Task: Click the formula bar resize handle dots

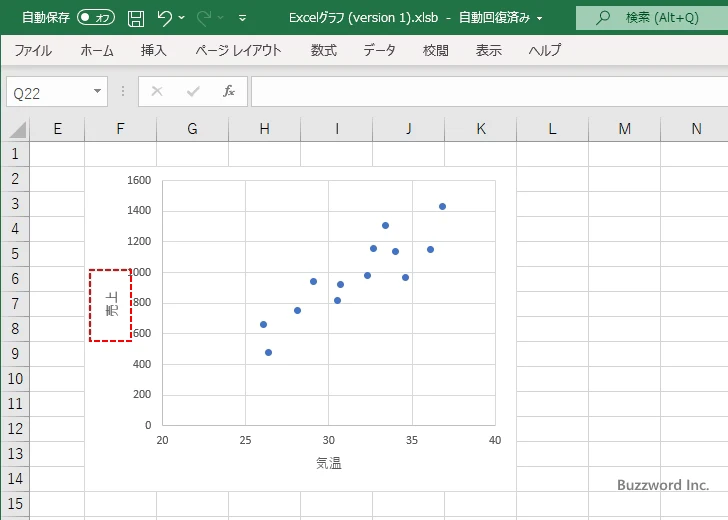Action: pyautogui.click(x=123, y=91)
